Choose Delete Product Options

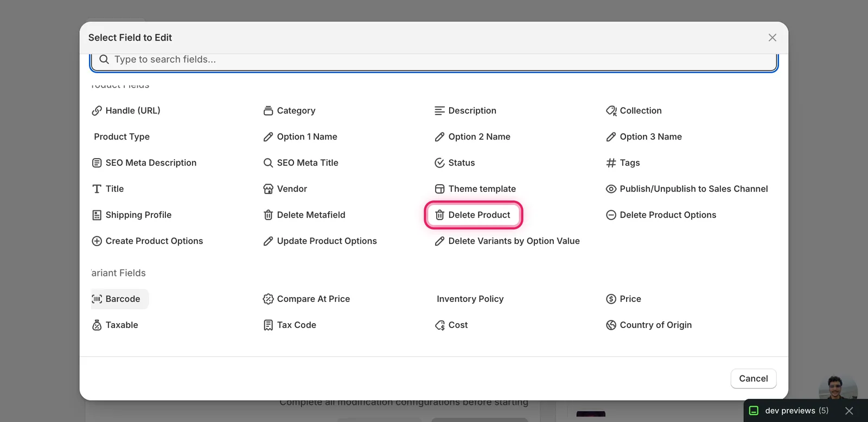[661, 215]
